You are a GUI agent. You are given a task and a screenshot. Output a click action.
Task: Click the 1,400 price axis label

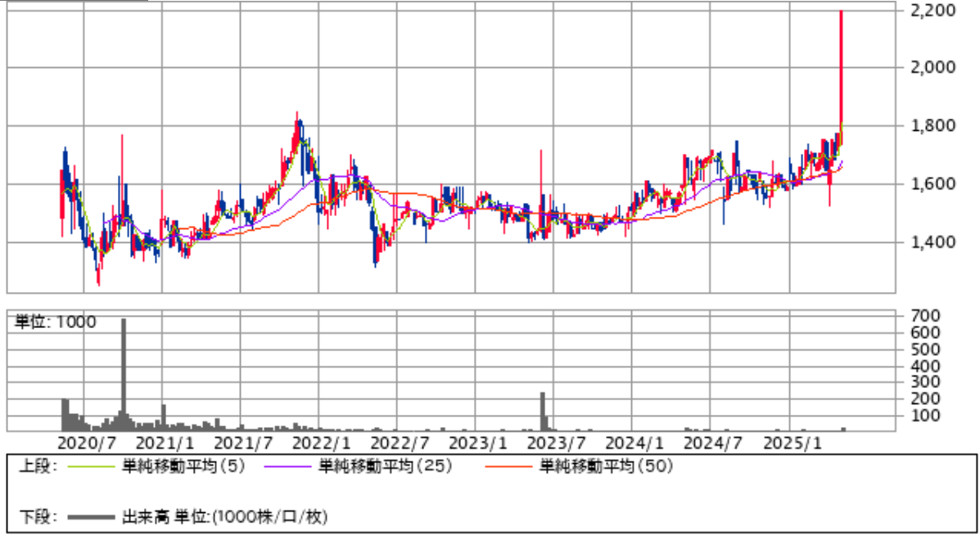(933, 242)
